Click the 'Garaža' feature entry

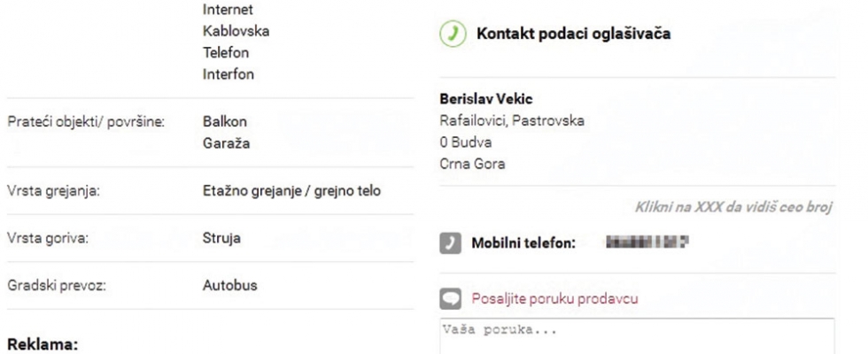(222, 144)
